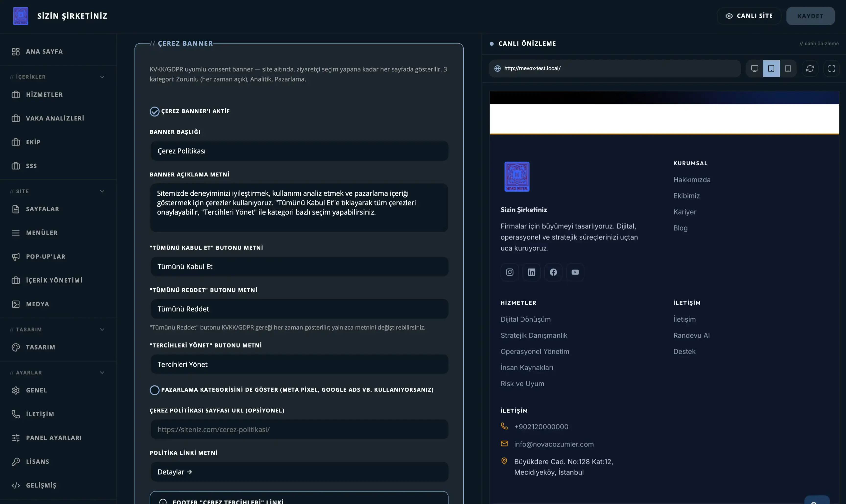Collapse the Tasarım sidebar section
This screenshot has height=504, width=846.
(102, 330)
